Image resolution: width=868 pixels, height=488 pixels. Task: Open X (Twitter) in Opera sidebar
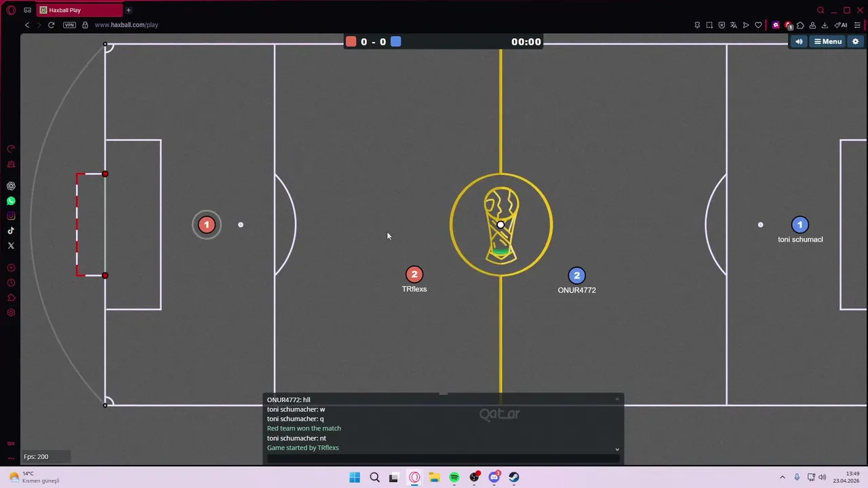coord(11,246)
